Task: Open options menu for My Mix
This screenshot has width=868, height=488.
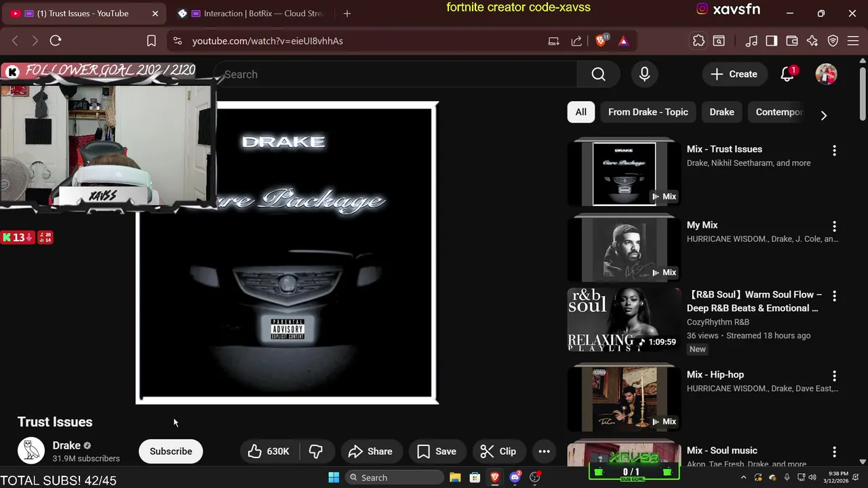Action: [834, 226]
